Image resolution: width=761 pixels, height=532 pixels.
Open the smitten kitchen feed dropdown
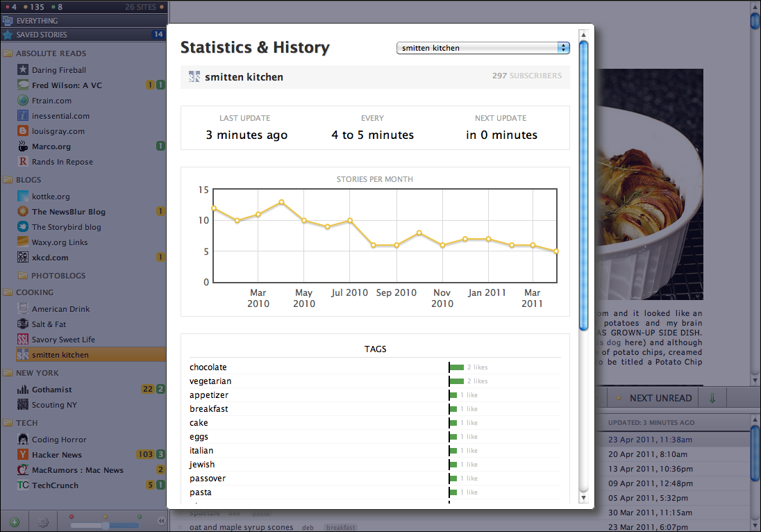[483, 48]
